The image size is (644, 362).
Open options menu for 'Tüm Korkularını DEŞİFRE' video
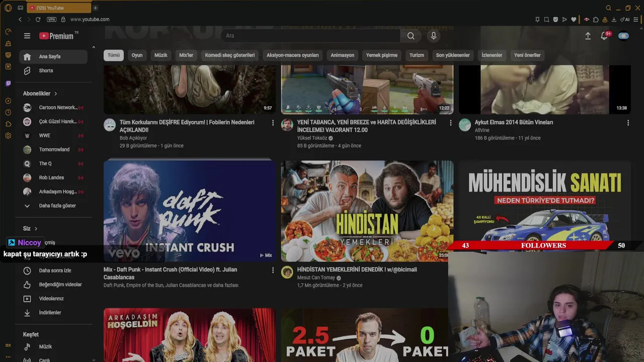(x=273, y=123)
